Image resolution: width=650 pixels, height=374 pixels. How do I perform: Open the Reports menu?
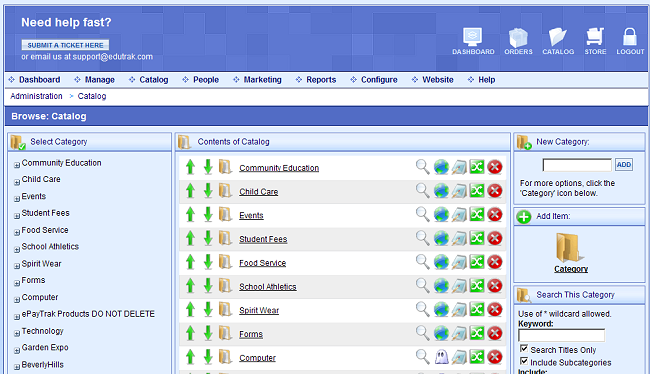(x=321, y=80)
